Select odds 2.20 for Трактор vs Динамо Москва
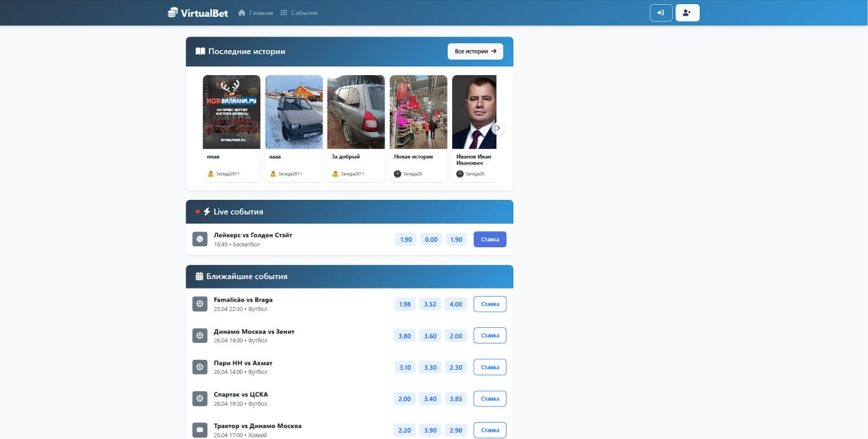The image size is (868, 439). coord(405,430)
